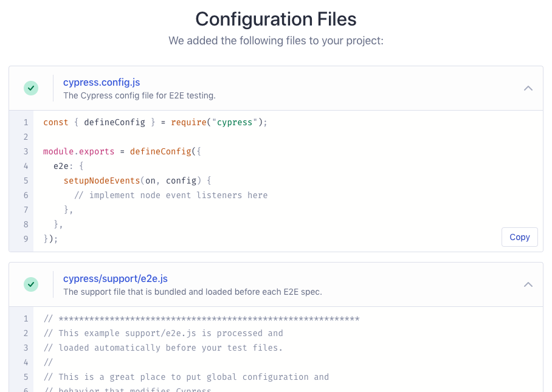Open the cypress/support/e2e.js file link
552x392 pixels.
pyautogui.click(x=116, y=278)
